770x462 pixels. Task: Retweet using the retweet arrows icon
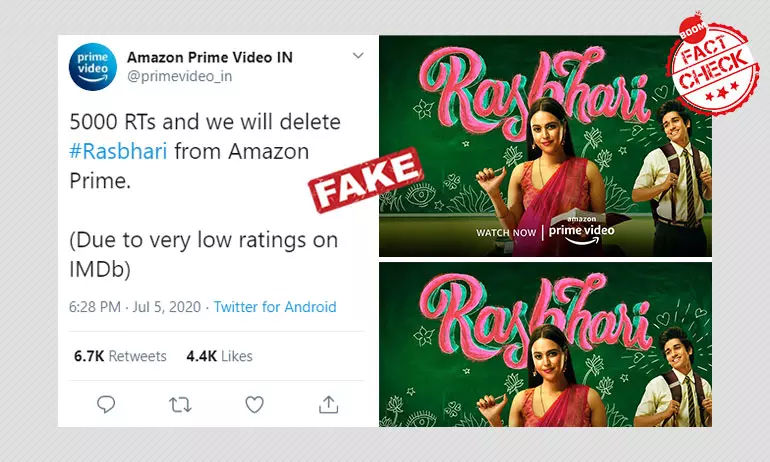pyautogui.click(x=180, y=405)
